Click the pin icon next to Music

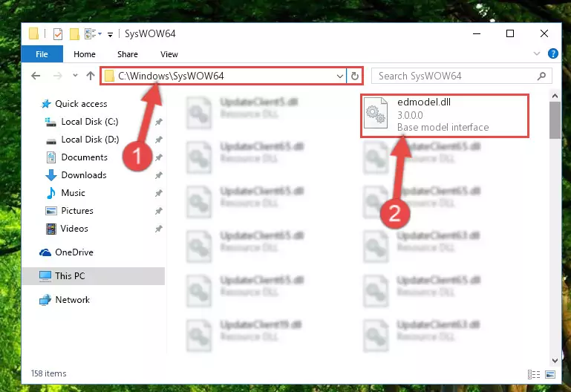pos(159,193)
